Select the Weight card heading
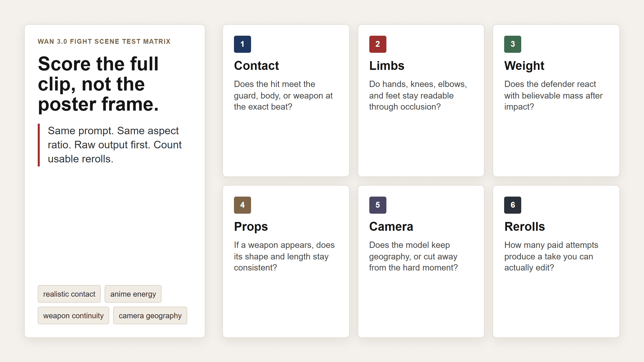 point(524,66)
